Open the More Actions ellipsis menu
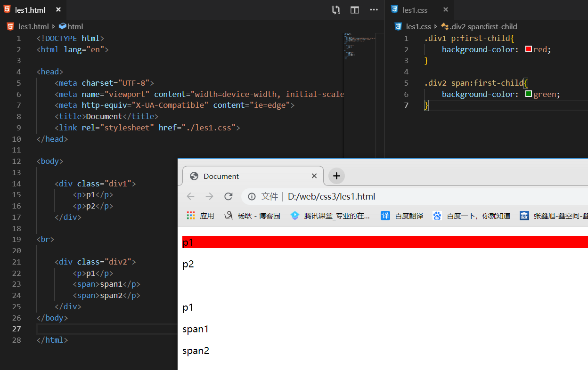The height and width of the screenshot is (370, 588). pos(374,10)
